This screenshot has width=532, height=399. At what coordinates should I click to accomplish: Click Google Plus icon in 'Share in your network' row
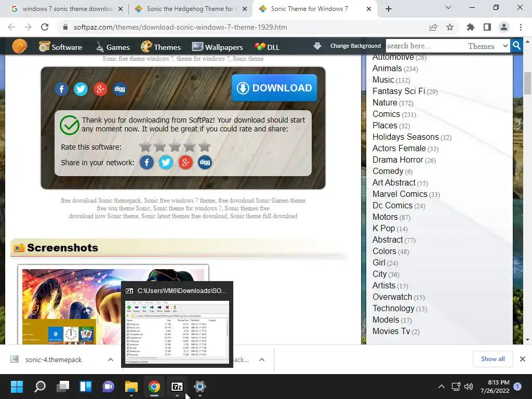(185, 162)
